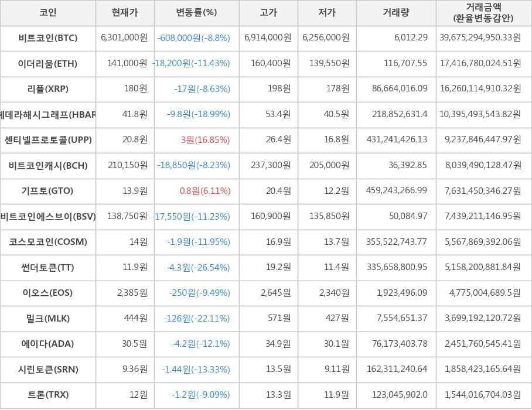The width and height of the screenshot is (532, 410).
Task: Click BSV low price 135,850원
Action: tap(329, 216)
